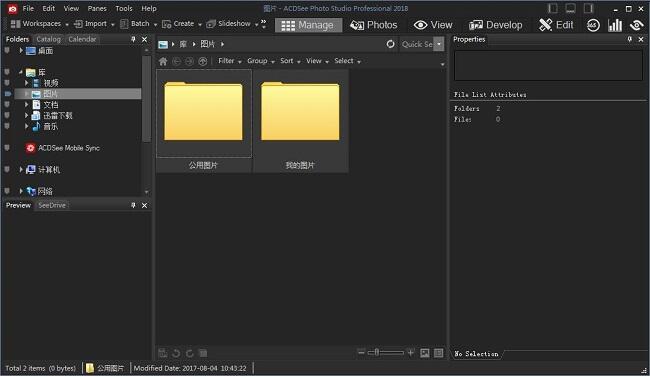The height and width of the screenshot is (380, 650).
Task: Switch to Develop mode
Action: pos(495,25)
